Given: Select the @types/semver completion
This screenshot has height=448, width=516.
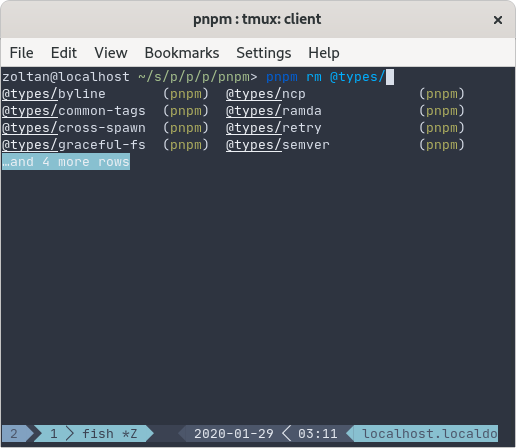Looking at the screenshot, I should pyautogui.click(x=278, y=145).
